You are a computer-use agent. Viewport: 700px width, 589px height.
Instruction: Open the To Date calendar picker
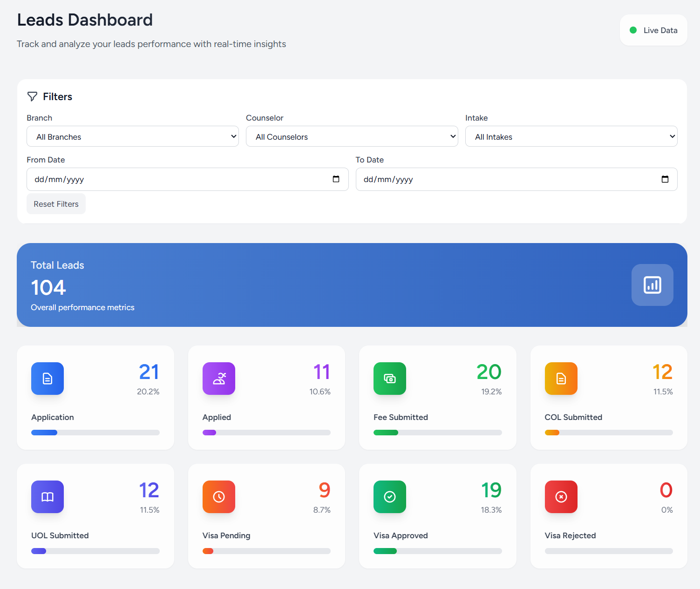(665, 179)
